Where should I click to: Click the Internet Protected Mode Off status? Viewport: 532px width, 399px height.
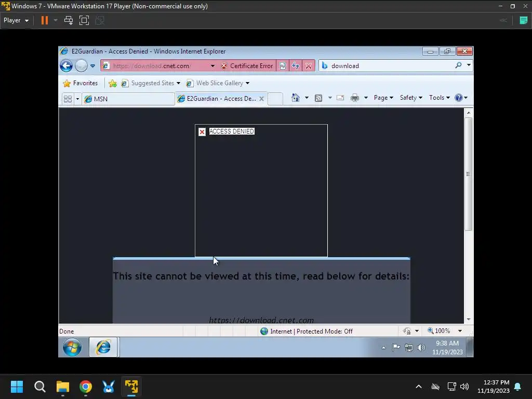point(307,331)
